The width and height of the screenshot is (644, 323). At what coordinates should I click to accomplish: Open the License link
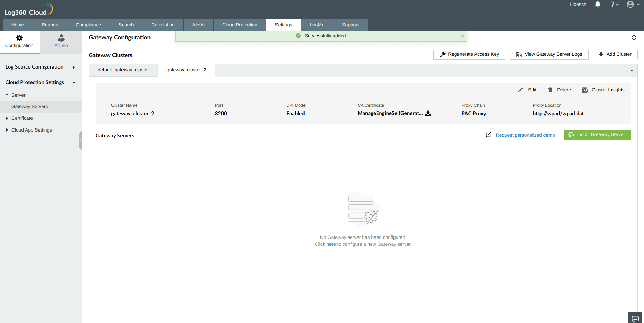pyautogui.click(x=578, y=5)
